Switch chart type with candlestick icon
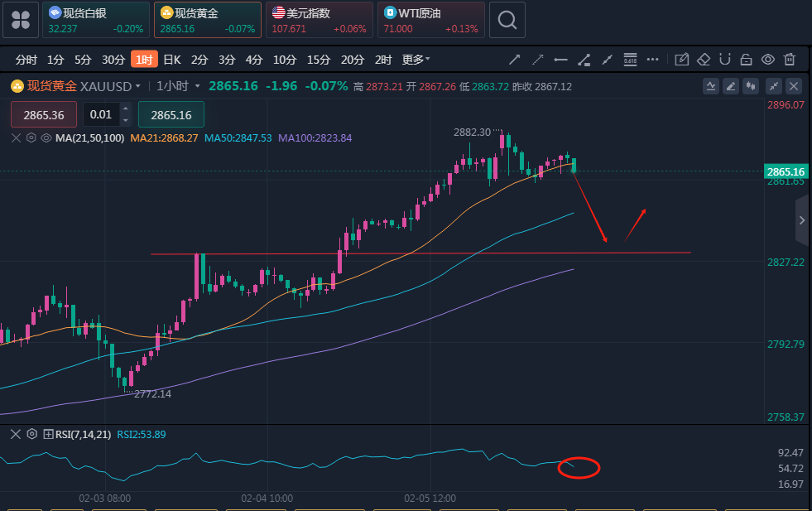Image resolution: width=812 pixels, height=511 pixels. pyautogui.click(x=752, y=86)
